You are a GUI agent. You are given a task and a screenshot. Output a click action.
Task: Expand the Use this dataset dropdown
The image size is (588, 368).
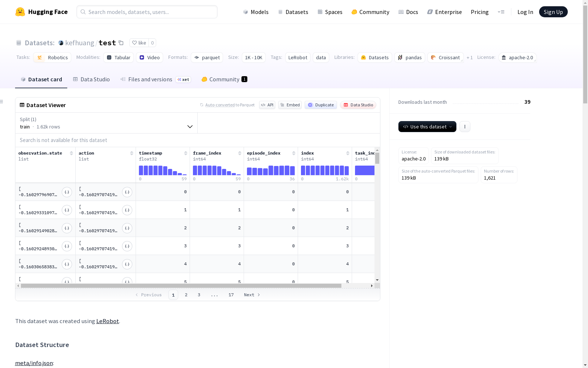[x=427, y=127]
